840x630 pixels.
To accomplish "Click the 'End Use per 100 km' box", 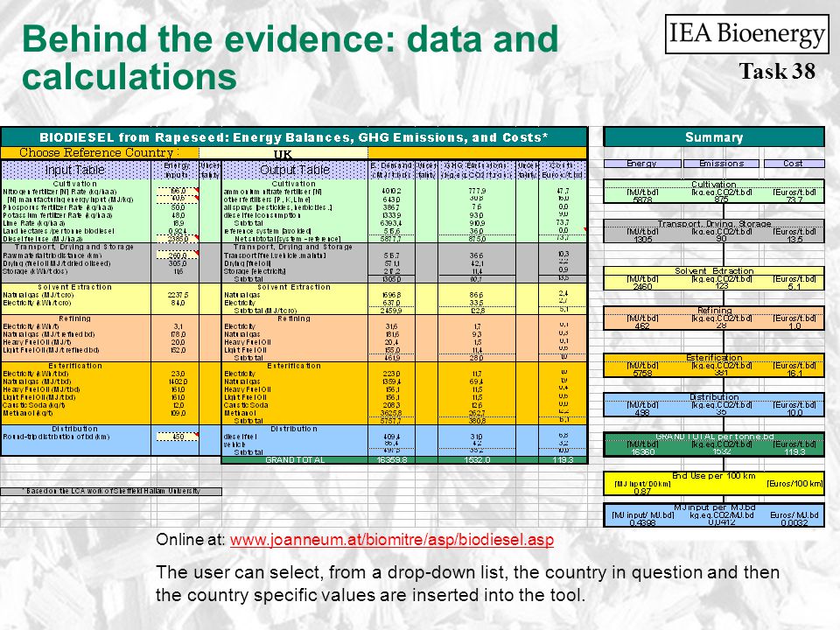I will pyautogui.click(x=714, y=483).
